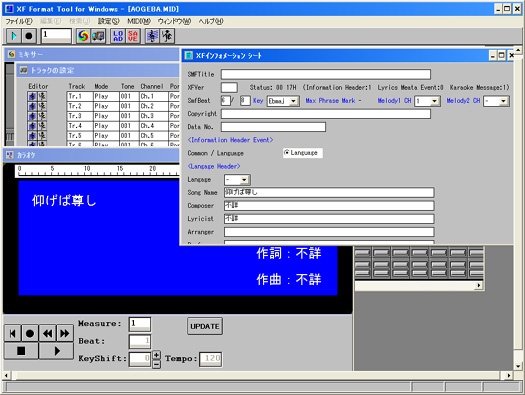Open the clef editor icon for Tr.2
The image size is (525, 395).
pos(32,106)
